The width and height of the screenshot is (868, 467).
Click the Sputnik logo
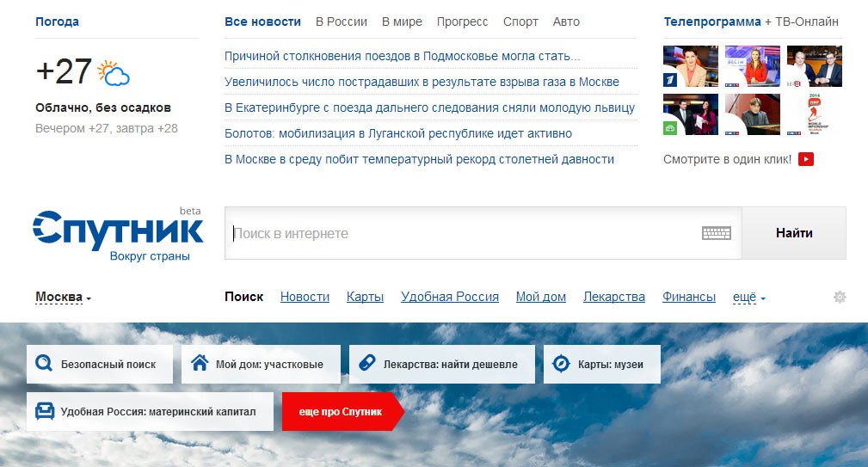click(118, 235)
